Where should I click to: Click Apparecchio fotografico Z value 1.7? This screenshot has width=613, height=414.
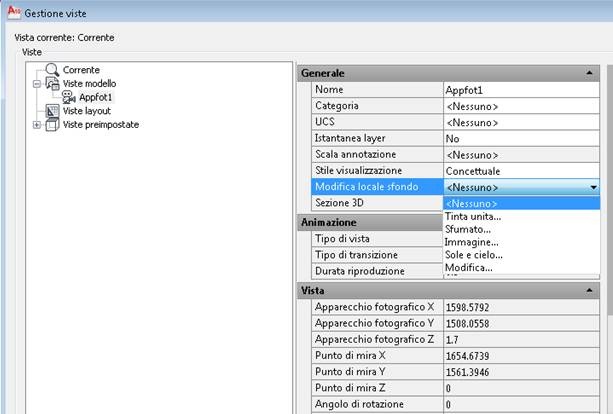521,340
